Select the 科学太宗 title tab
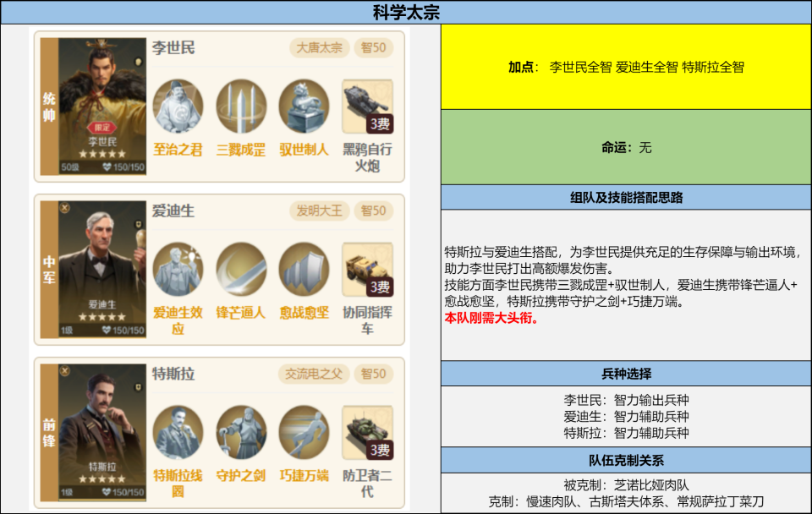Viewport: 812px width, 514px height. pyautogui.click(x=406, y=12)
